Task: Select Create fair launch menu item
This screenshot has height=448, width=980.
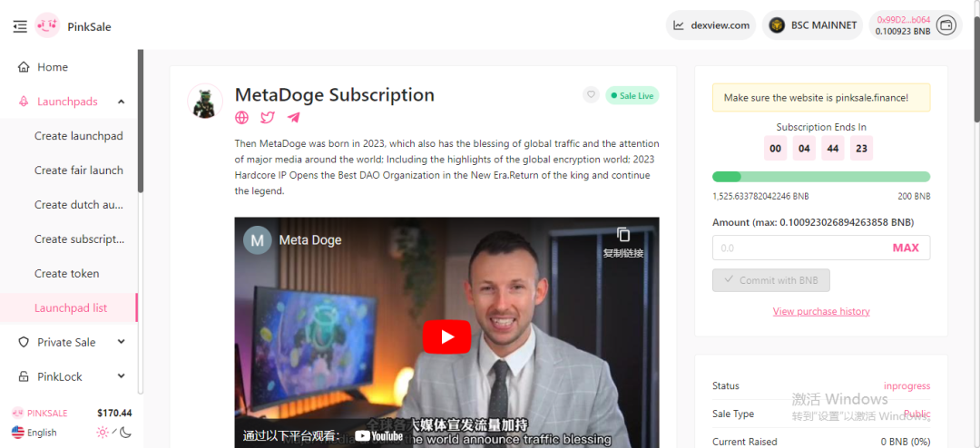Action: click(x=79, y=170)
